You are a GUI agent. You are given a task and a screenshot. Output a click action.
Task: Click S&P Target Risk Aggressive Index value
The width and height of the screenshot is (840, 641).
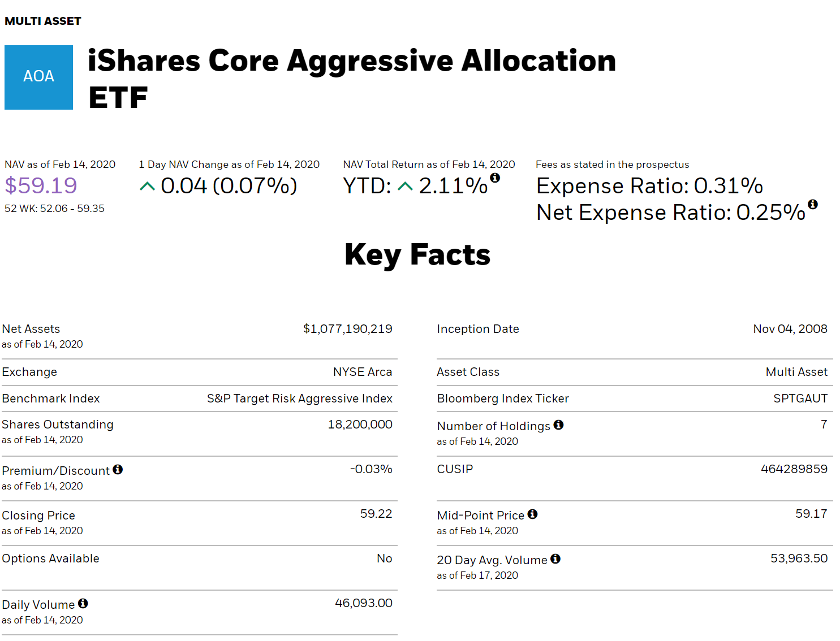point(300,399)
